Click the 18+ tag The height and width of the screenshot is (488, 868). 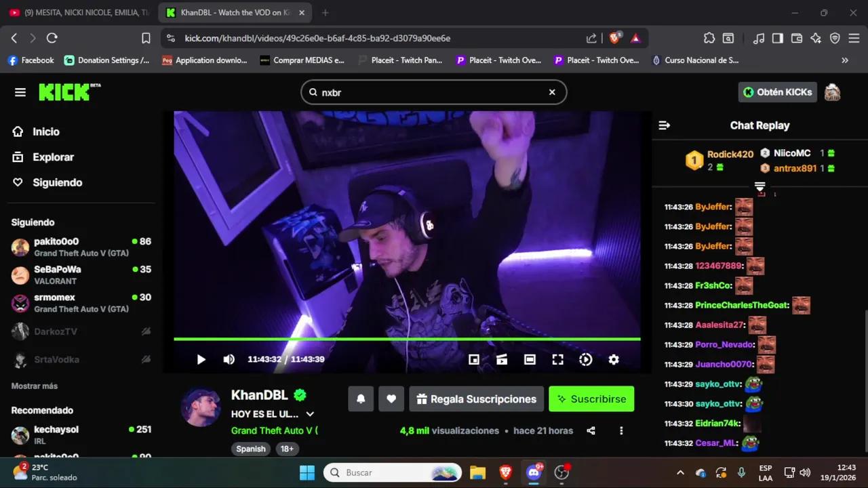click(x=288, y=449)
